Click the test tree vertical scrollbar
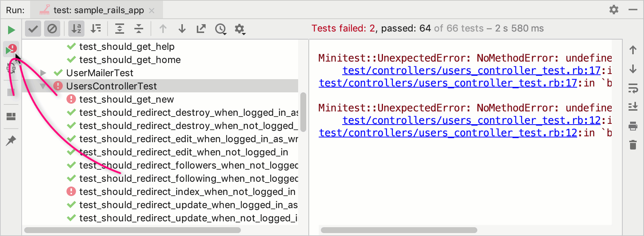This screenshot has width=644, height=236. [x=303, y=112]
